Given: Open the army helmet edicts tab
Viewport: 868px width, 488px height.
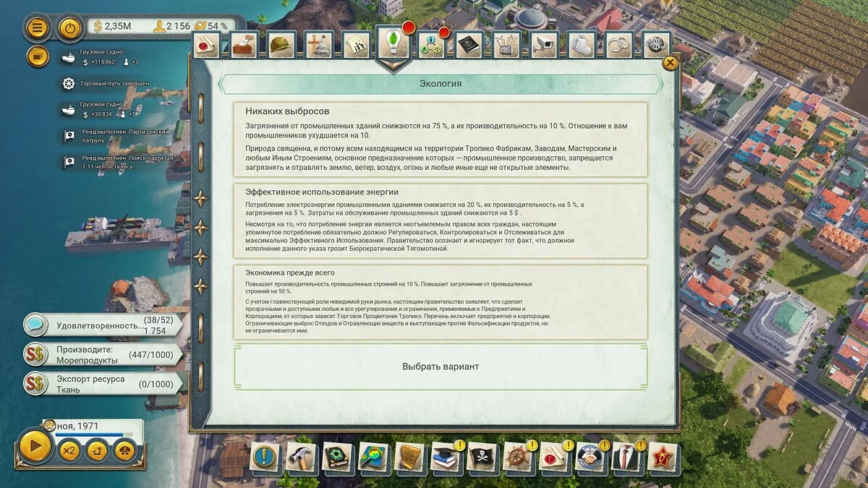Looking at the screenshot, I should coord(281,45).
